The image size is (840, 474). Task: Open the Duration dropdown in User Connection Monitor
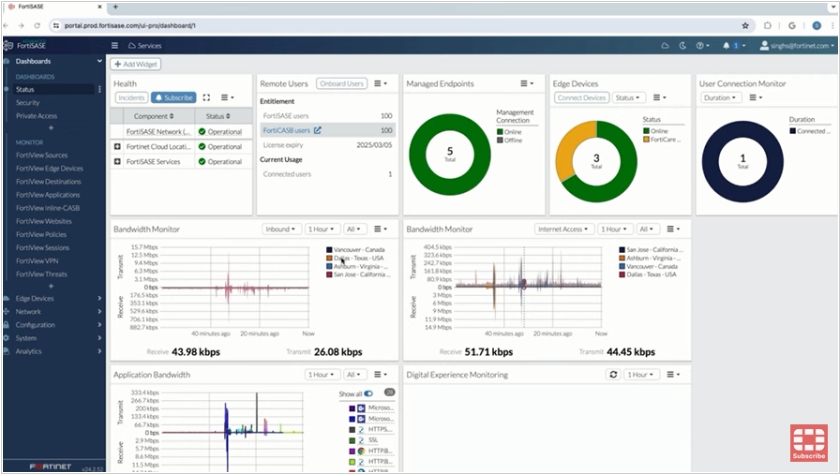click(719, 98)
